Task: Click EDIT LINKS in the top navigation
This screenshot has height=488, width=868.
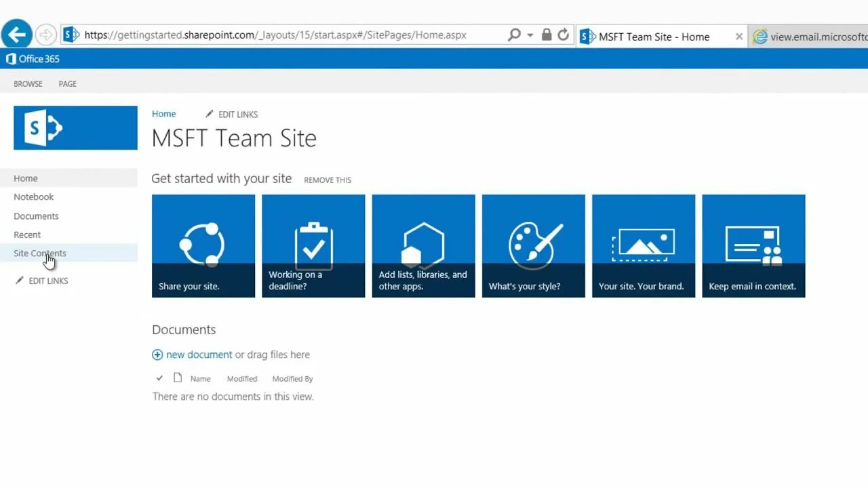Action: (238, 115)
